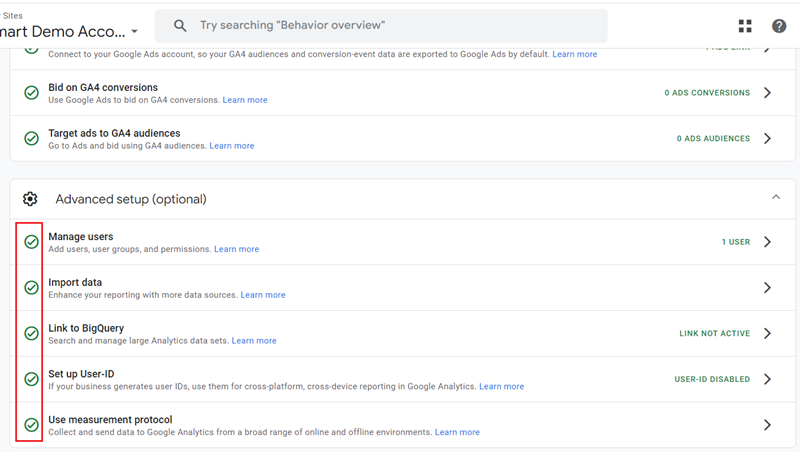Screen dimensions: 800x452
Task: Click the '0 ADS AUDIENCES' status label
Action: 713,139
